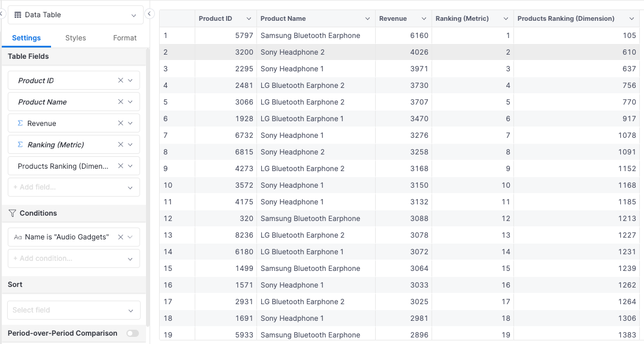Click the Revenue column header
The height and width of the screenshot is (344, 644).
(x=404, y=18)
